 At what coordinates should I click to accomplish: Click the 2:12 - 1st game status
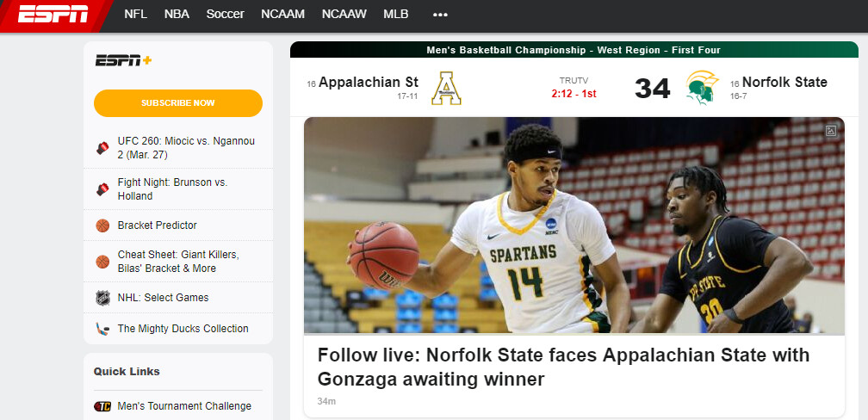(x=573, y=93)
